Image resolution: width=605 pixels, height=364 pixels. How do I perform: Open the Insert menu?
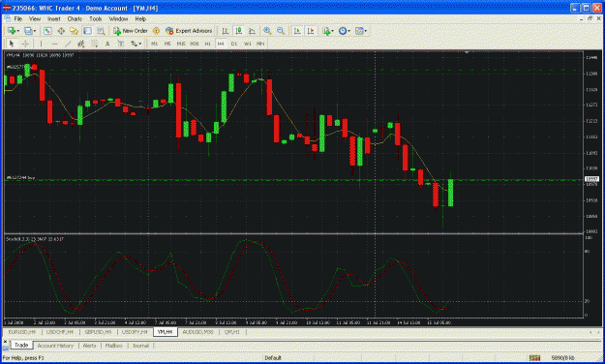54,18
